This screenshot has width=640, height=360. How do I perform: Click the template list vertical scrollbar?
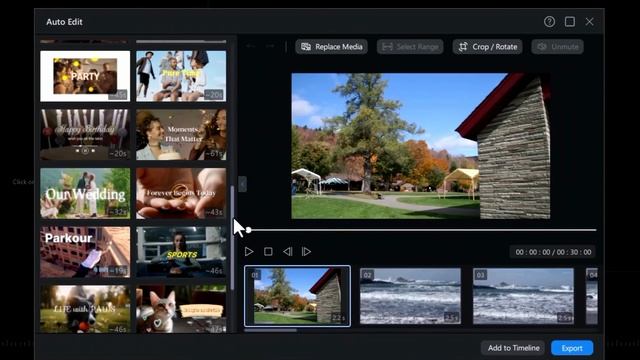point(232,238)
